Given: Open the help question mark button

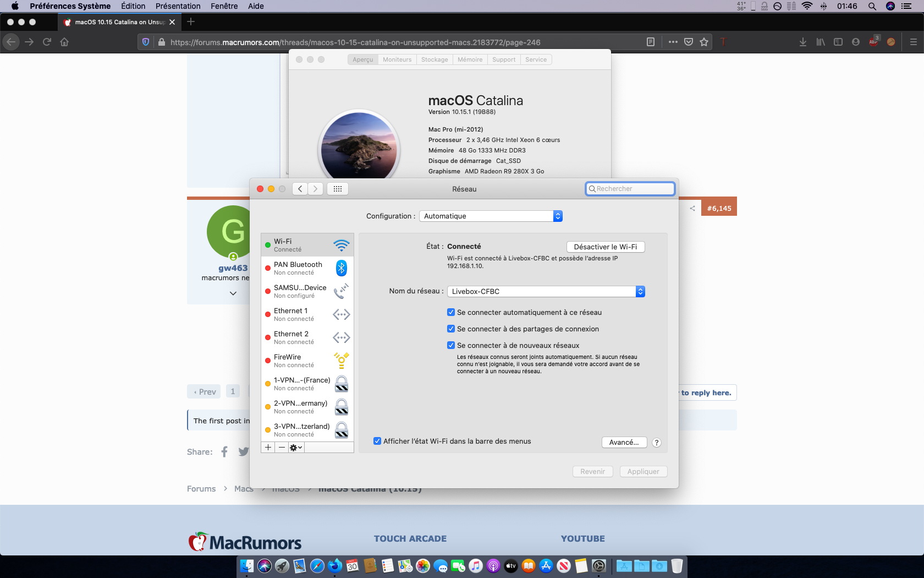Looking at the screenshot, I should (657, 443).
